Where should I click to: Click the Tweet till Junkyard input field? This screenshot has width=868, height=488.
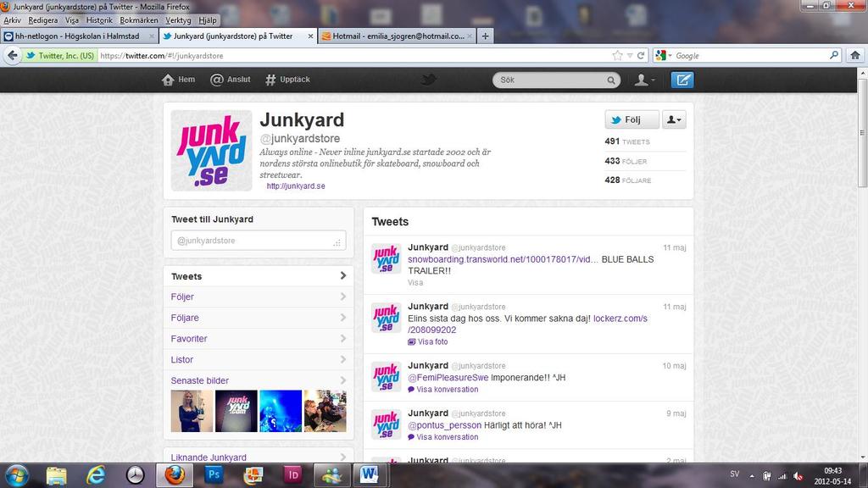click(x=259, y=241)
